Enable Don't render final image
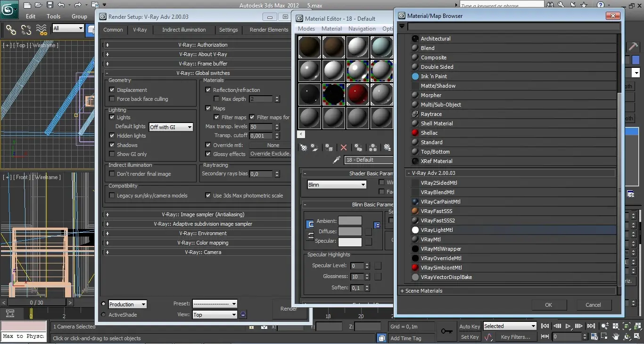Image resolution: width=644 pixels, height=344 pixels. pyautogui.click(x=112, y=174)
